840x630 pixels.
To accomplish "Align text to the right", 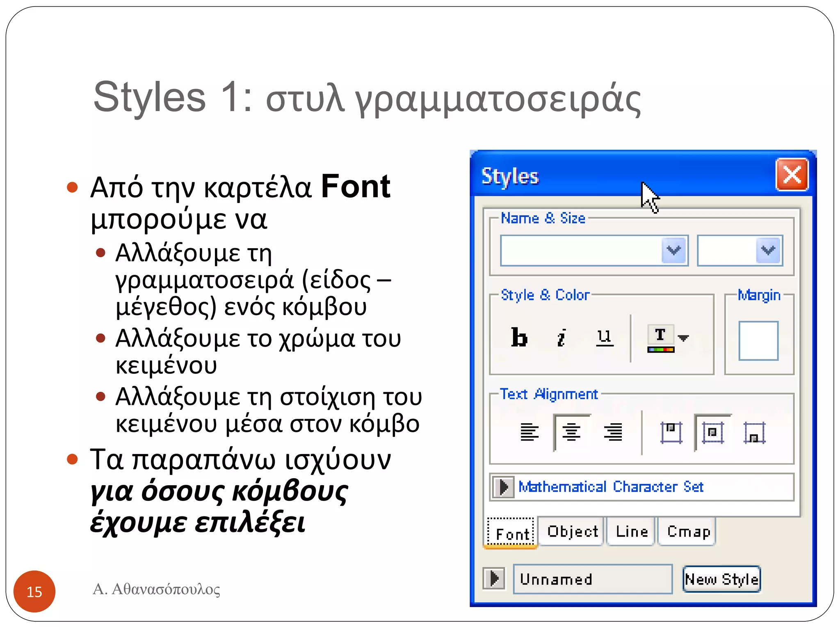I will pos(613,432).
